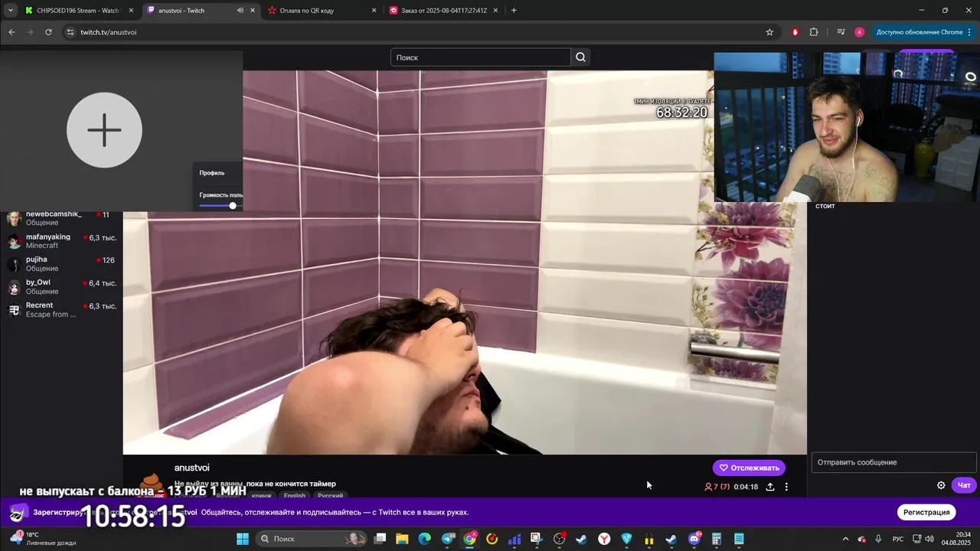
Task: Click Twitch search magnifier button
Action: tap(580, 57)
